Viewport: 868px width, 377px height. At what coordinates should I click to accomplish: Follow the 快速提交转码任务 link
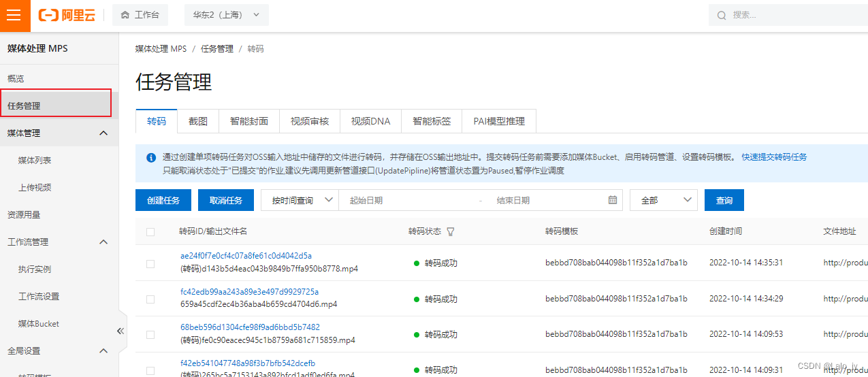[x=774, y=157]
